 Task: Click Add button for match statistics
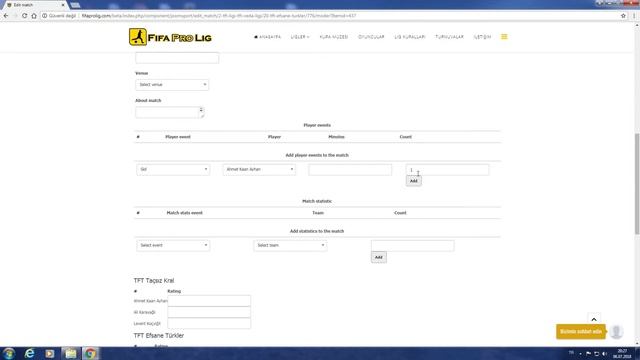tap(378, 257)
